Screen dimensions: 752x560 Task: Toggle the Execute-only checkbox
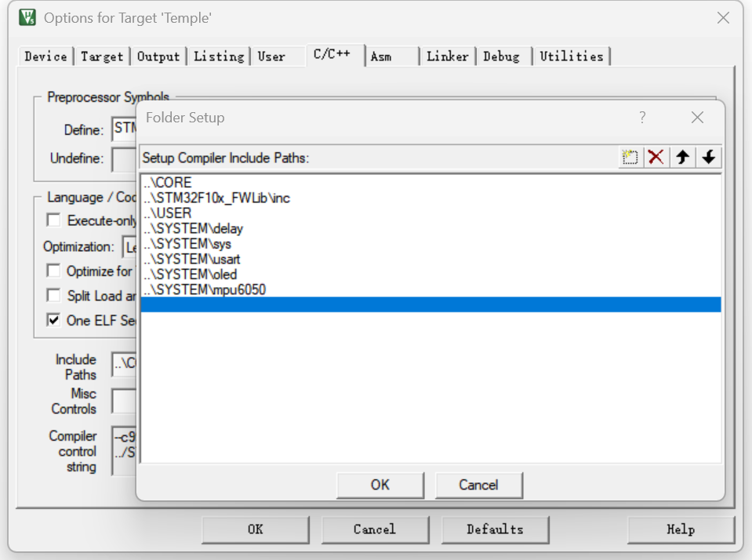click(x=53, y=220)
